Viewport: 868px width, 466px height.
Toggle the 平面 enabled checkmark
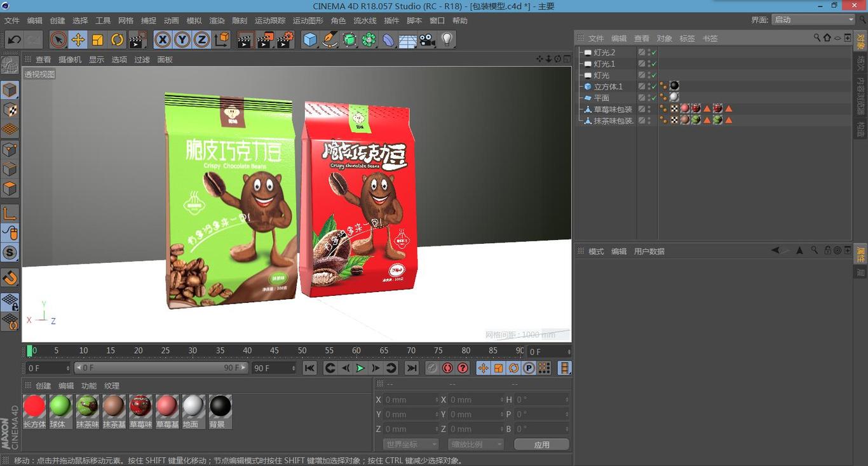(x=654, y=98)
